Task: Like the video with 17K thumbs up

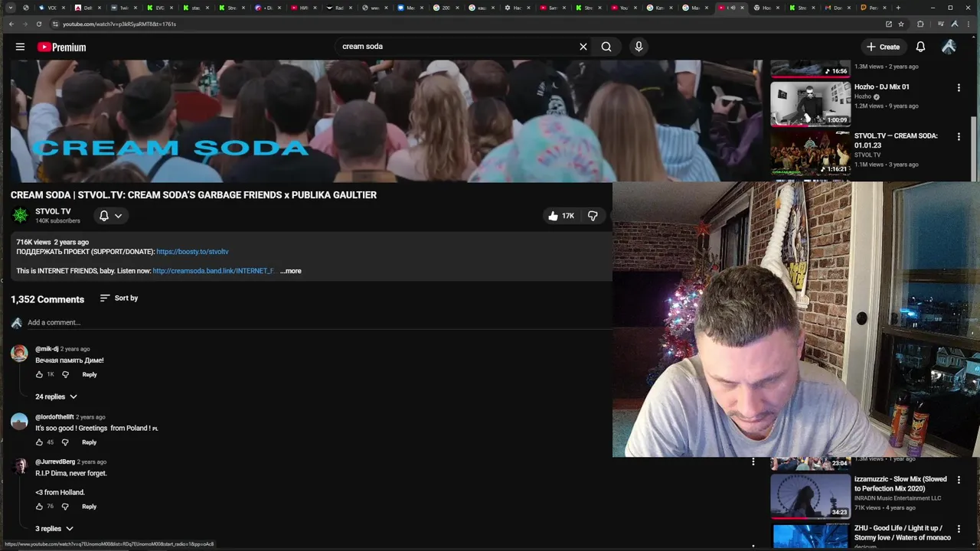Action: 560,216
